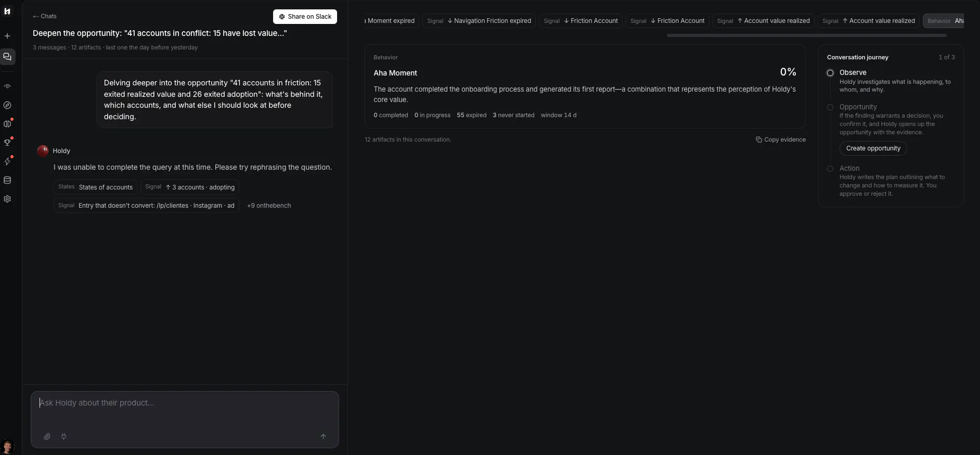The height and width of the screenshot is (455, 980).
Task: Open the eye icon view in the sidebar
Action: coord(7,86)
